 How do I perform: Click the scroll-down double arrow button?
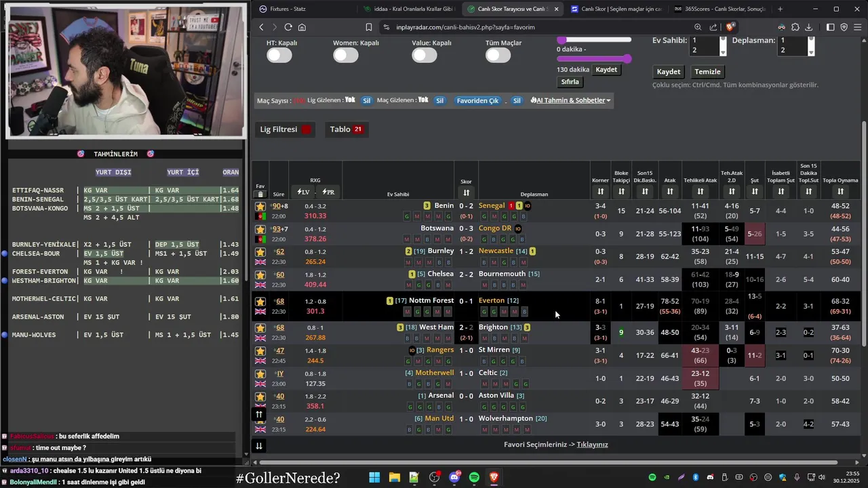(x=258, y=445)
